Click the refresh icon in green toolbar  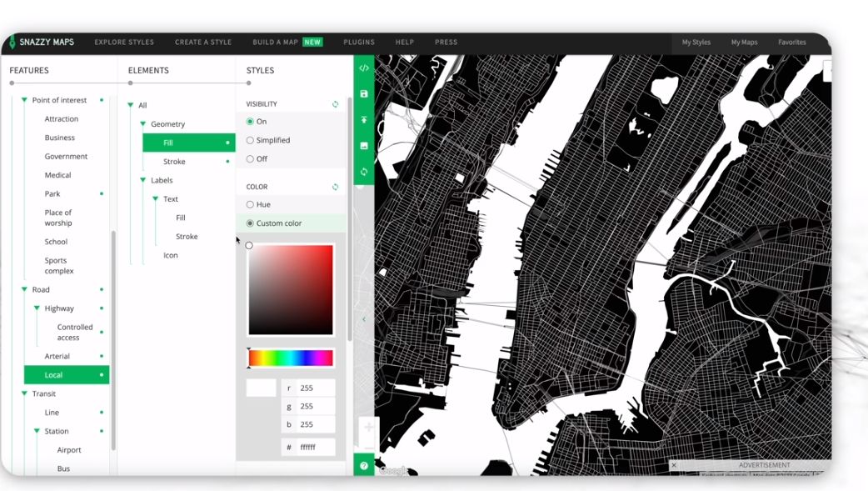tap(364, 172)
